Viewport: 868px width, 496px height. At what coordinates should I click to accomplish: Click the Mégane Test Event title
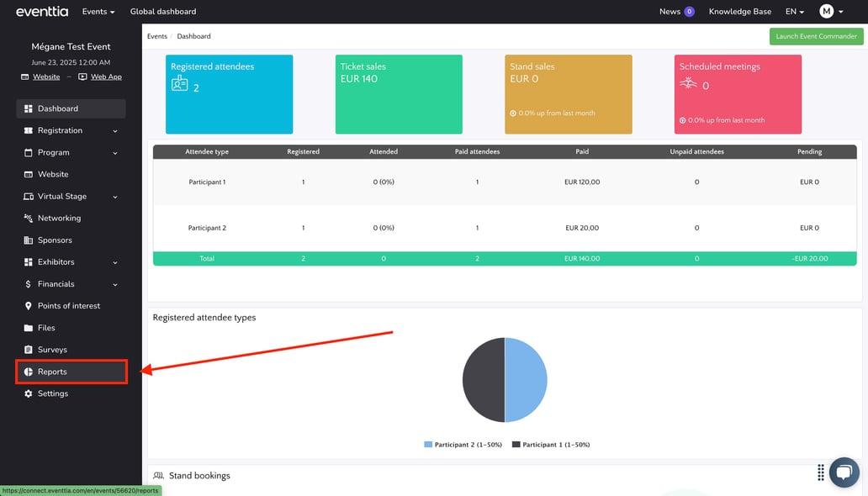click(71, 47)
